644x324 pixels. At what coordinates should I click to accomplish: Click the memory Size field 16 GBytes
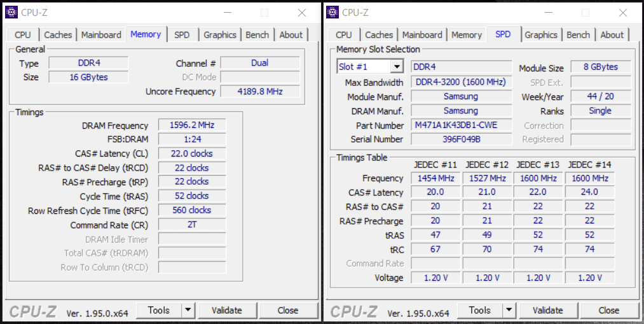(89, 77)
